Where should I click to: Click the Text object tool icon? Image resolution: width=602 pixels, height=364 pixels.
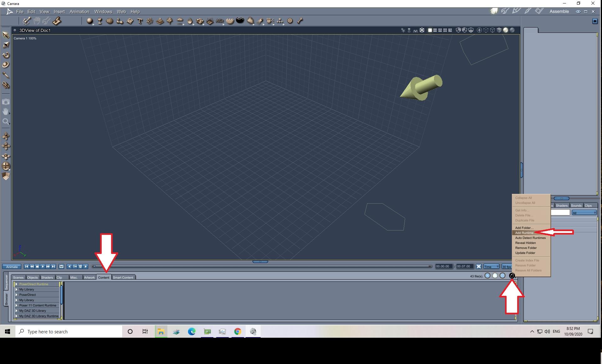pos(140,21)
